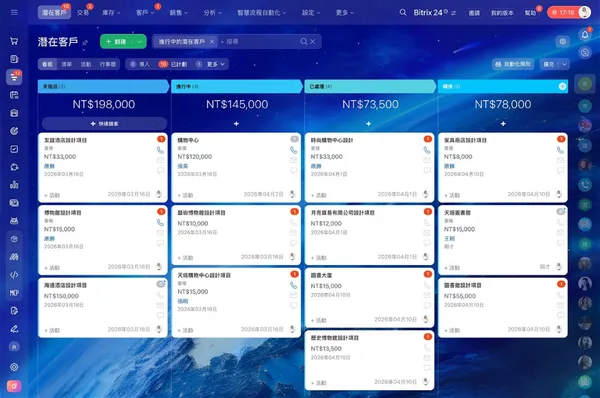Open the gear settings icon in left sidebar
Image resolution: width=600 pixels, height=398 pixels.
pos(14,367)
